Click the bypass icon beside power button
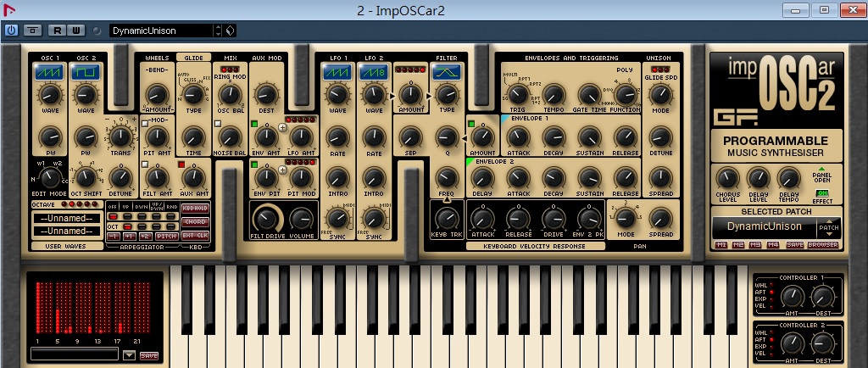 [x=33, y=31]
